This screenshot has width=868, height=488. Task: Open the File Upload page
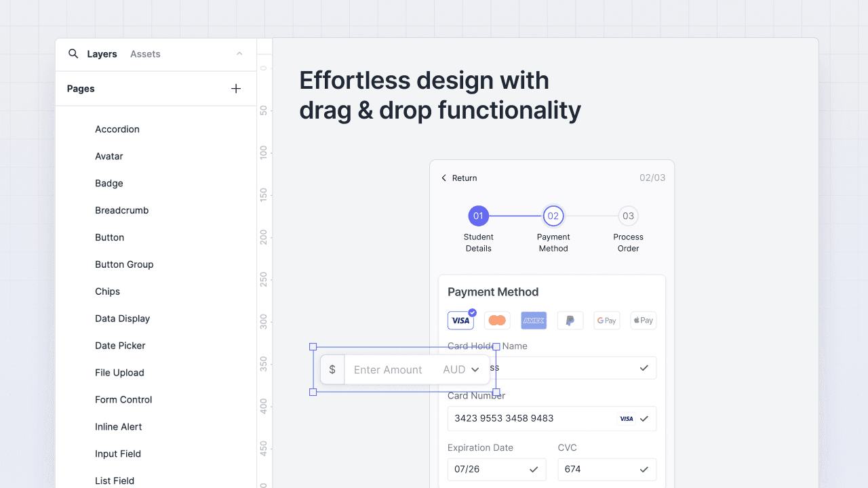(x=120, y=373)
